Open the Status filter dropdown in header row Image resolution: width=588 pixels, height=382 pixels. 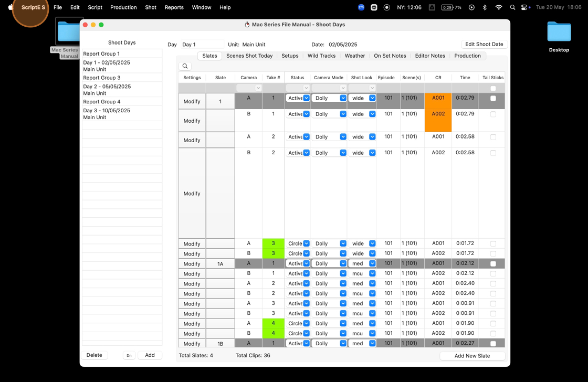[x=297, y=88]
